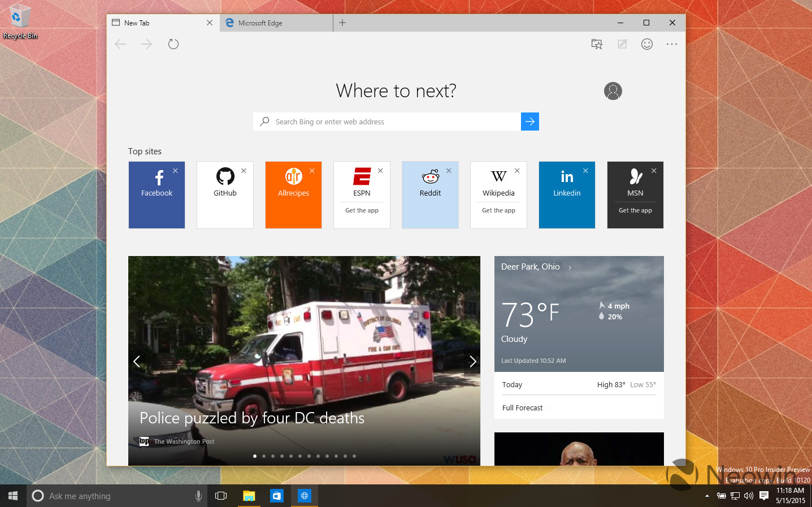The width and height of the screenshot is (812, 507).
Task: Open the More actions ellipsis menu
Action: tap(672, 44)
